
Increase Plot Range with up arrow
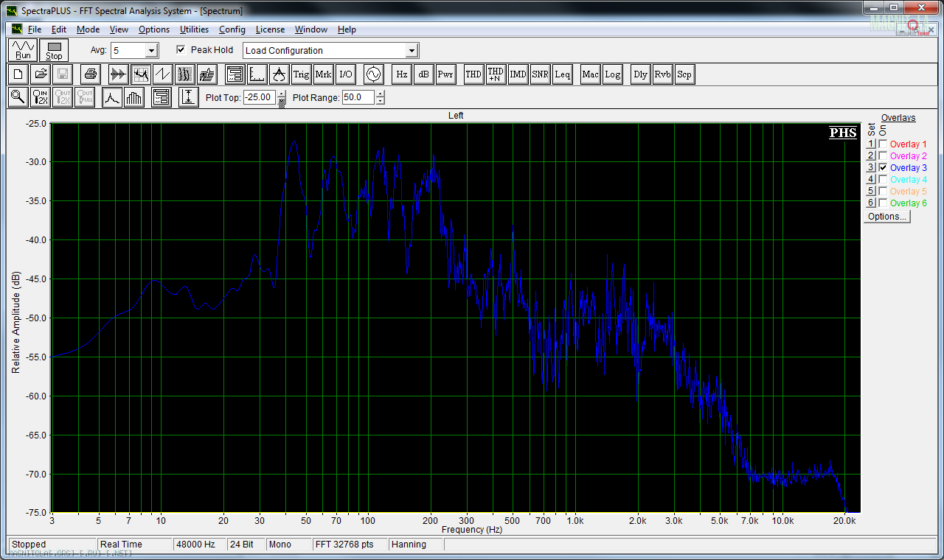(x=380, y=94)
